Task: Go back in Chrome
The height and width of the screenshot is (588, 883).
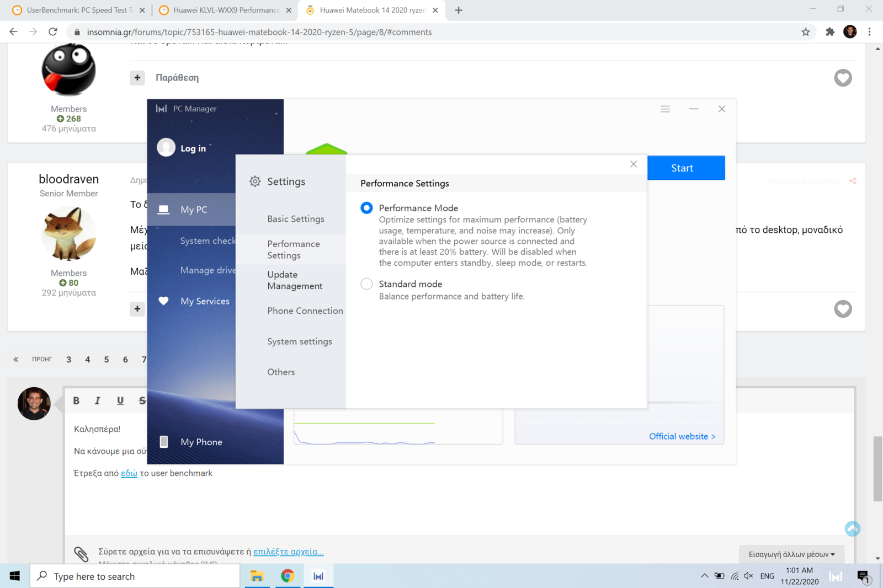Action: pos(13,32)
